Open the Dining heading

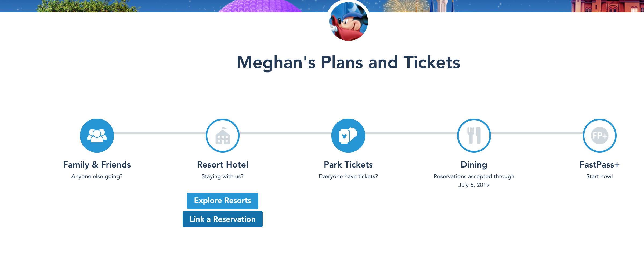(x=474, y=165)
